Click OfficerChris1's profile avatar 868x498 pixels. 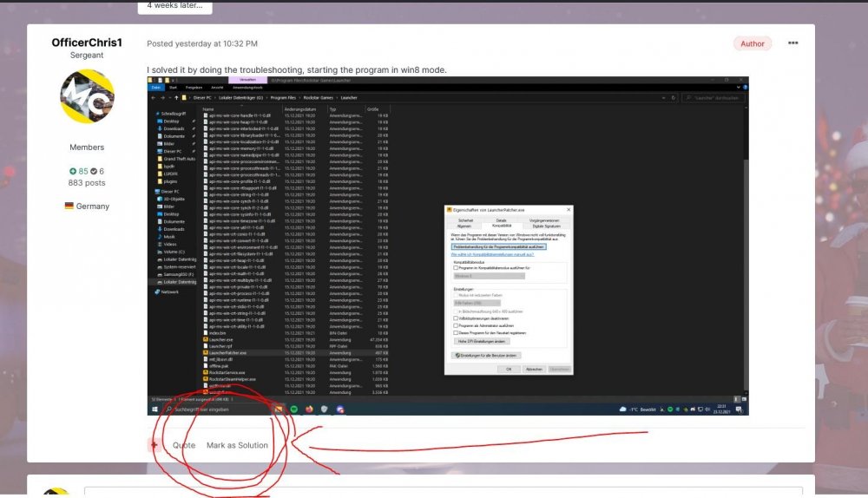pos(87,96)
